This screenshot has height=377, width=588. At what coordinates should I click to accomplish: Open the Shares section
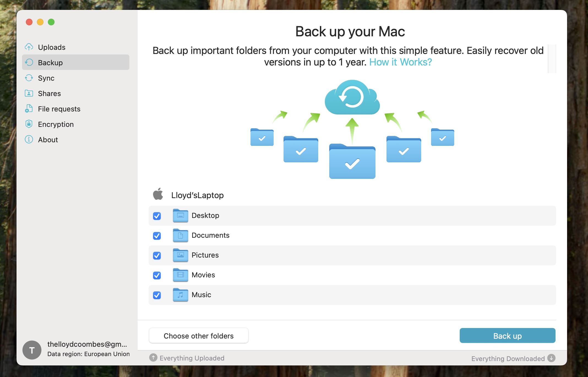point(49,93)
